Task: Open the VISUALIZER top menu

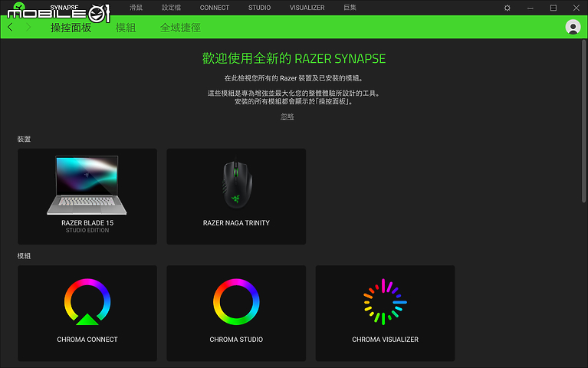Action: (307, 8)
